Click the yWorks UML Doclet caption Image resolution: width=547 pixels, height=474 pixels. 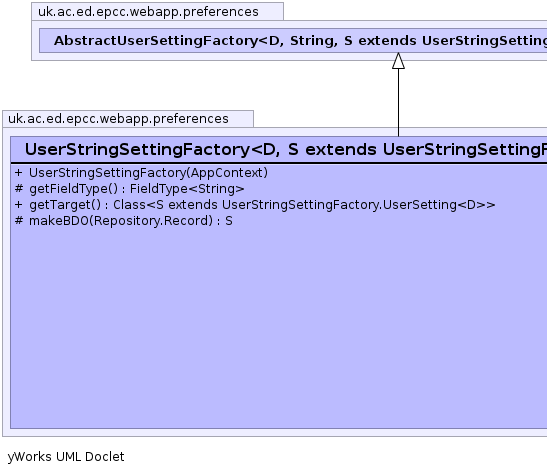(x=66, y=457)
